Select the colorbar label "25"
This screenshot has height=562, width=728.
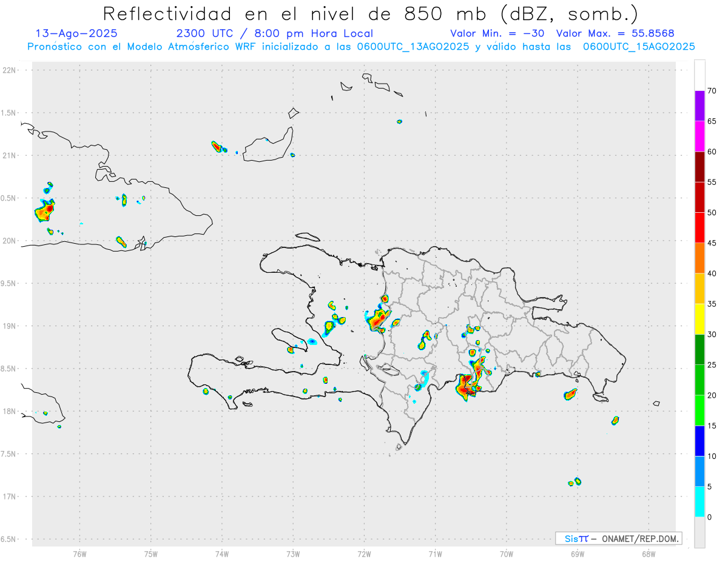712,365
